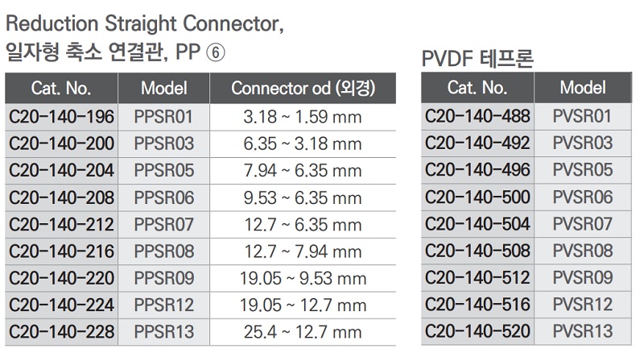Select model PPSR13 cell
The width and height of the screenshot is (644, 353).
pos(163,331)
